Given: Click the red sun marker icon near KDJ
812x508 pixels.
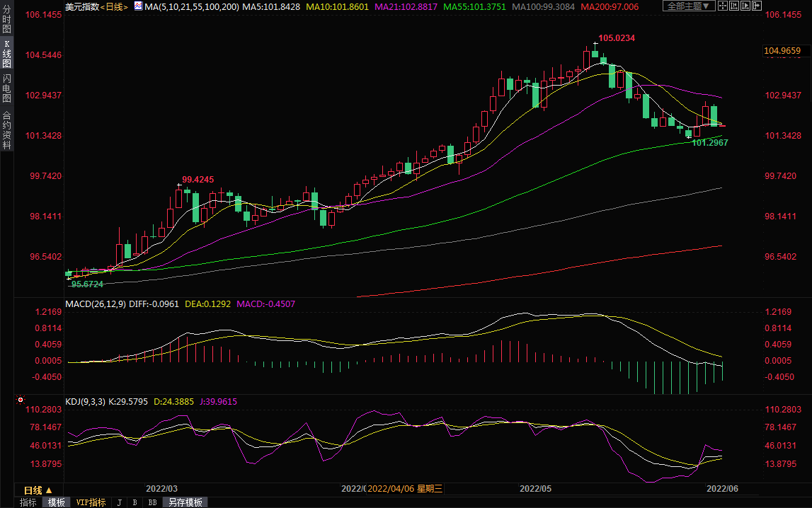Looking at the screenshot, I should [x=20, y=400].
